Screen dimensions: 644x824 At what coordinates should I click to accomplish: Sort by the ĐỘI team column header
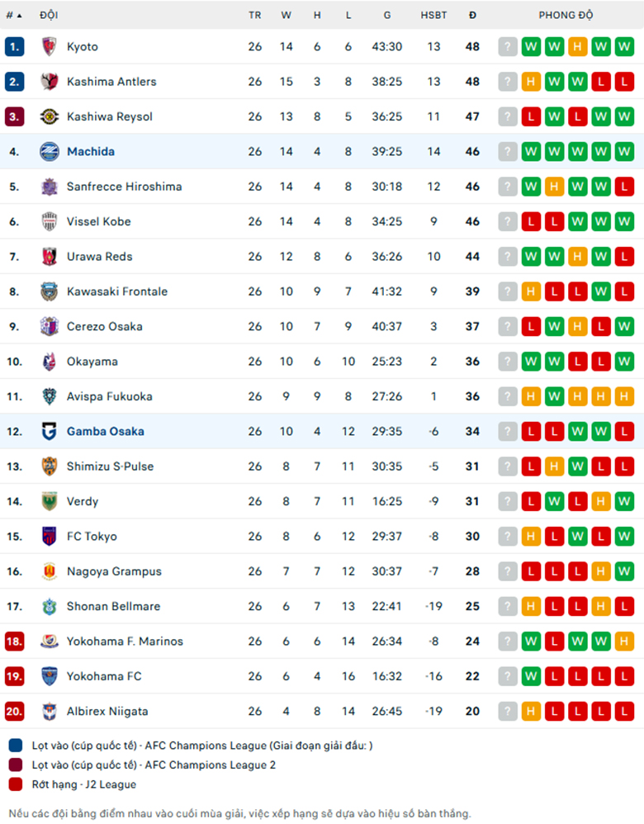click(x=49, y=15)
